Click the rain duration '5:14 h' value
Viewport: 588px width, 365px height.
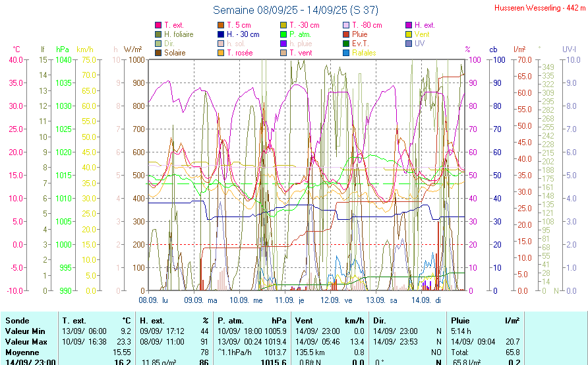(x=461, y=331)
